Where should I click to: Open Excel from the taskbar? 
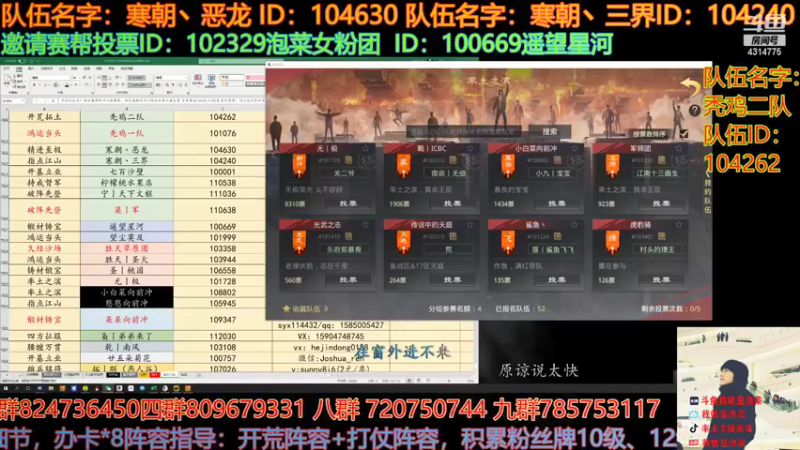click(x=154, y=388)
